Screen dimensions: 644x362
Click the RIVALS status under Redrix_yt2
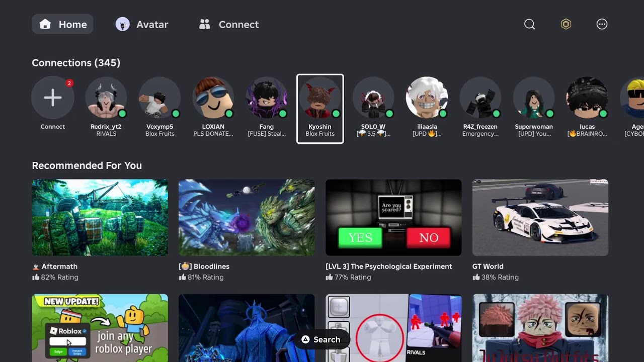pyautogui.click(x=106, y=134)
